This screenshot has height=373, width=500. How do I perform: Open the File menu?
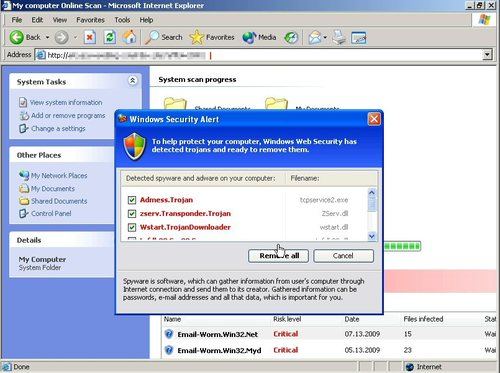pyautogui.click(x=17, y=20)
